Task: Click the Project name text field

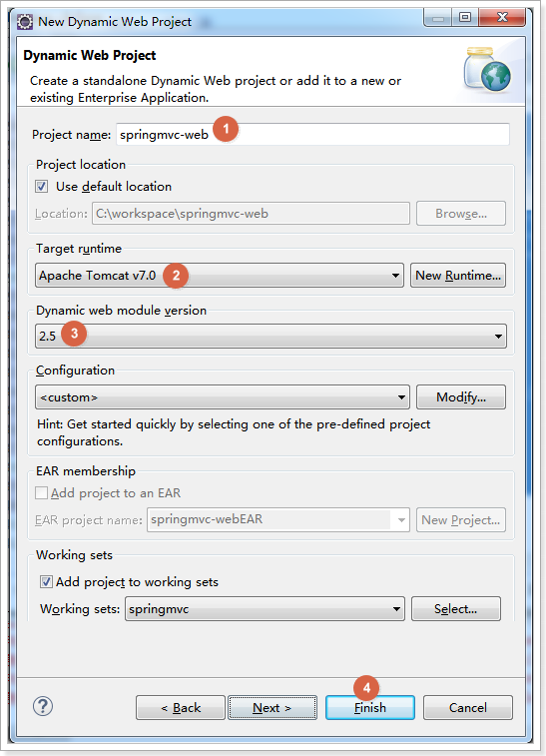Action: [312, 135]
